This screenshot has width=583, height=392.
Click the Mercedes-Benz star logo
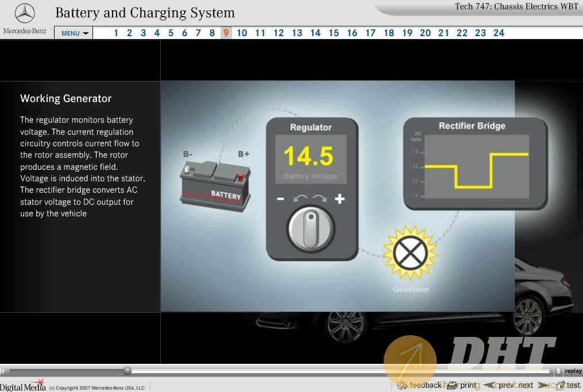pyautogui.click(x=25, y=13)
